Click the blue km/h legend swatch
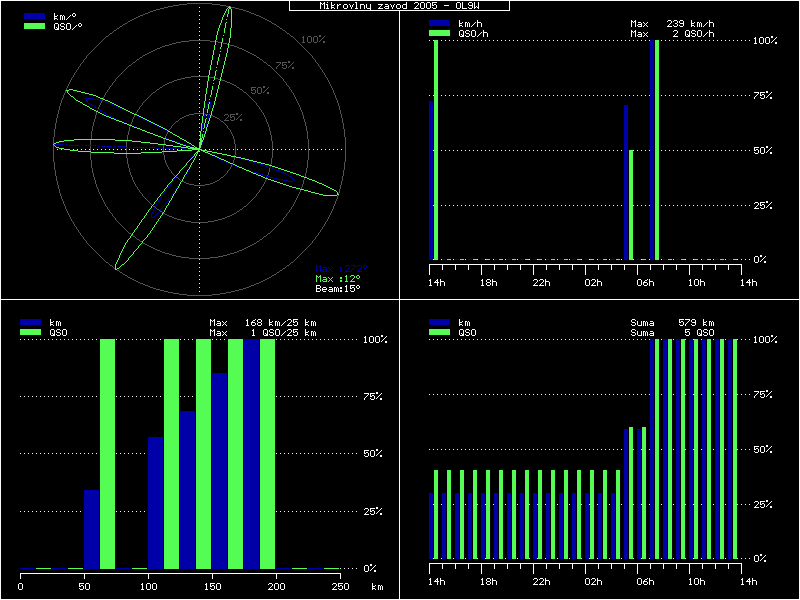Screen dimensions: 800x600 (x=439, y=23)
